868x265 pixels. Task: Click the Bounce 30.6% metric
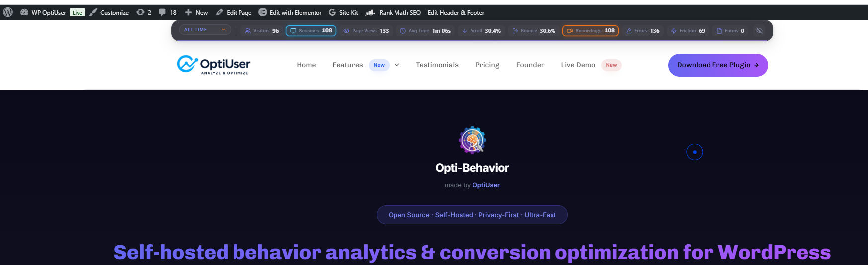pos(534,31)
